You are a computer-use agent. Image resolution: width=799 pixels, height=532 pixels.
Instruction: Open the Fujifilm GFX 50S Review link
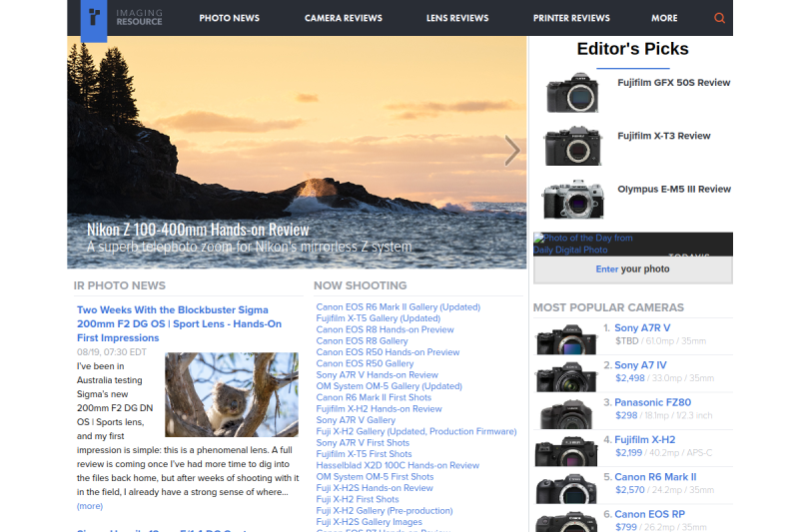[673, 83]
